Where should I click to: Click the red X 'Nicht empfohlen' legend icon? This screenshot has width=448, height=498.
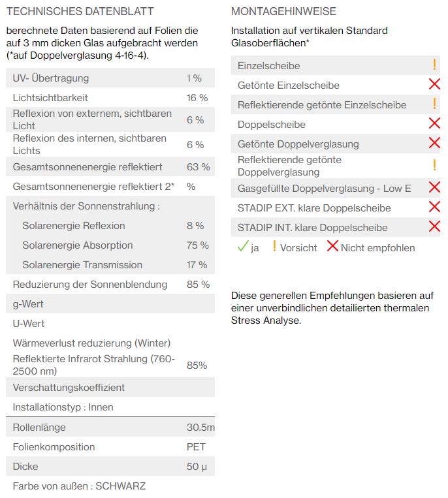332,247
